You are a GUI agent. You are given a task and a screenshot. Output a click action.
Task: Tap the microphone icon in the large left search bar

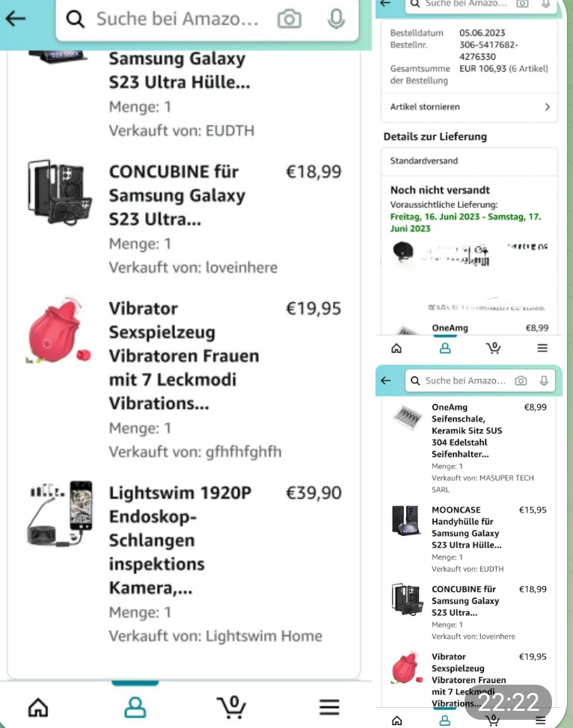[x=336, y=19]
